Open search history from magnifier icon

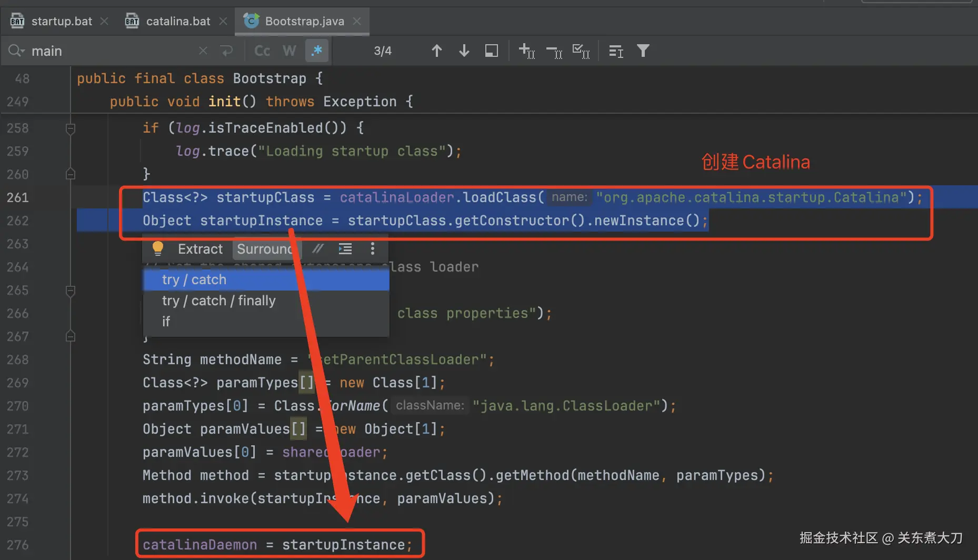(x=16, y=51)
